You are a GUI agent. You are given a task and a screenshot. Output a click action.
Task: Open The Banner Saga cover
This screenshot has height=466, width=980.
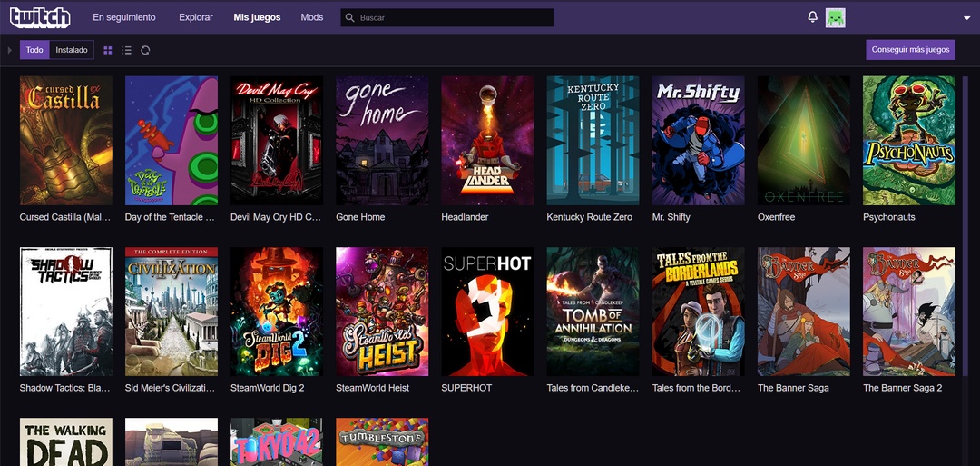tap(804, 312)
